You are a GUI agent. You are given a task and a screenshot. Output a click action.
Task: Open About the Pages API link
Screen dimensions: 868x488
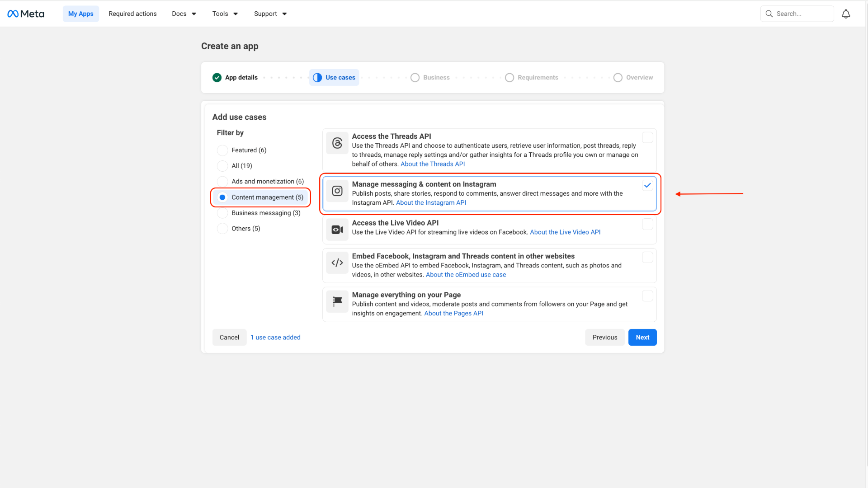[x=453, y=313]
